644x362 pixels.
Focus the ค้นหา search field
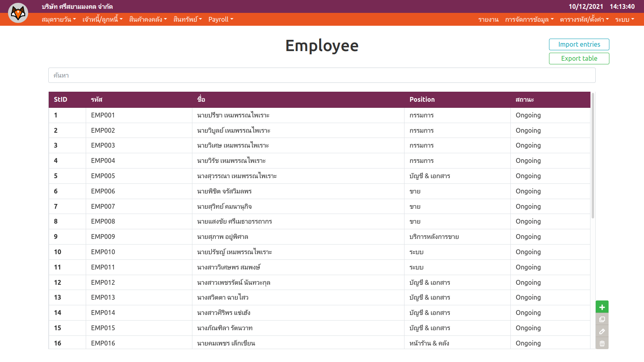coord(322,75)
